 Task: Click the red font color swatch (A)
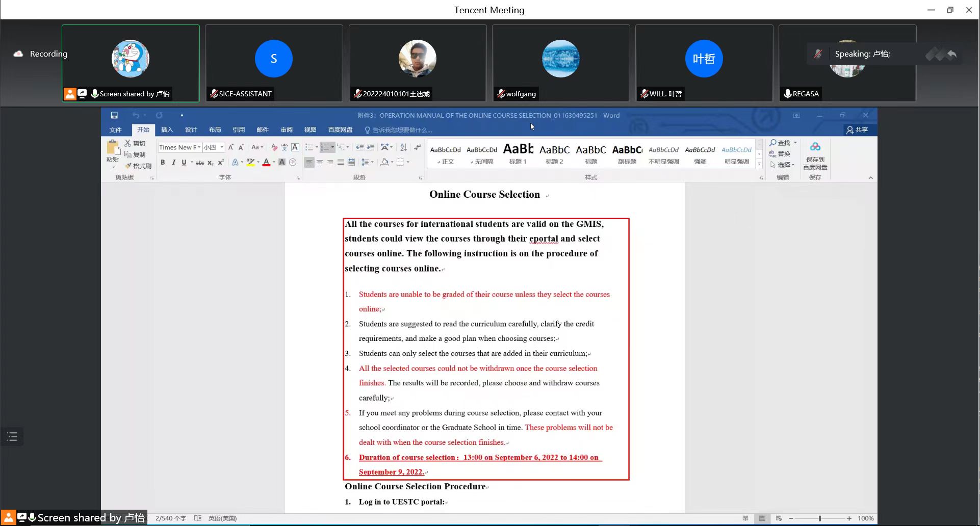tap(266, 162)
